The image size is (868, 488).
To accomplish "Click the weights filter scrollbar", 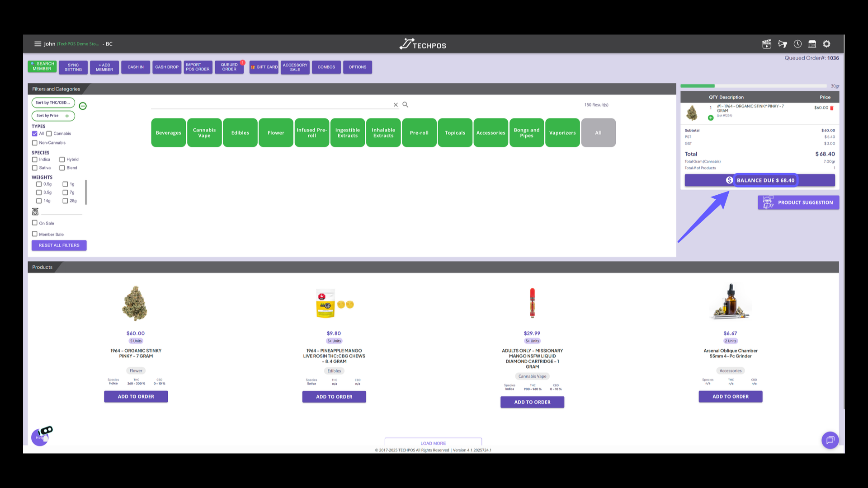I will click(x=86, y=192).
